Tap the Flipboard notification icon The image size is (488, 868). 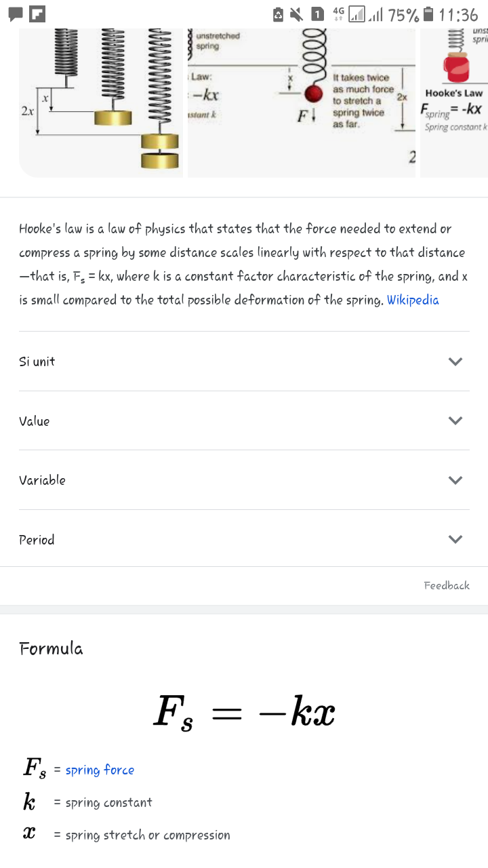(38, 14)
